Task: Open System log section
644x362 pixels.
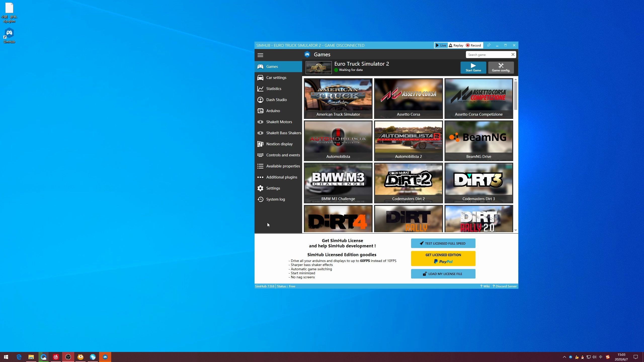Action: pos(278,199)
